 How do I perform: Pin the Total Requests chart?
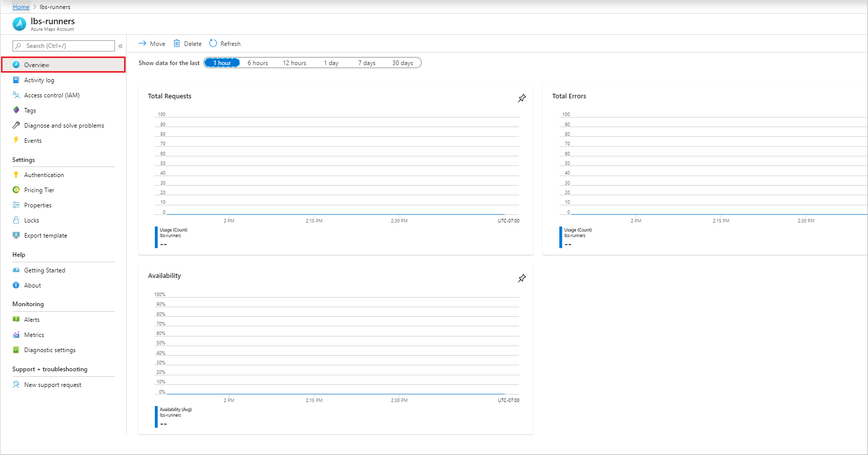tap(522, 98)
